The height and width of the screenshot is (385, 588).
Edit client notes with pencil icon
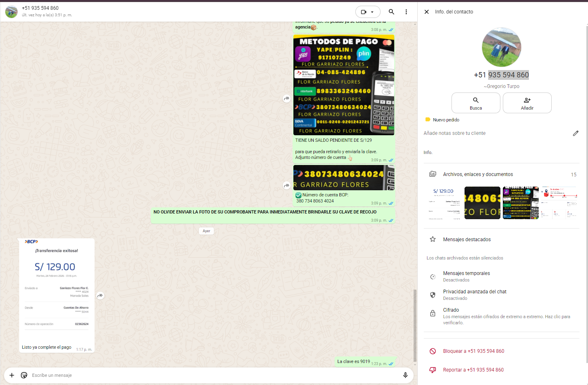coord(575,133)
